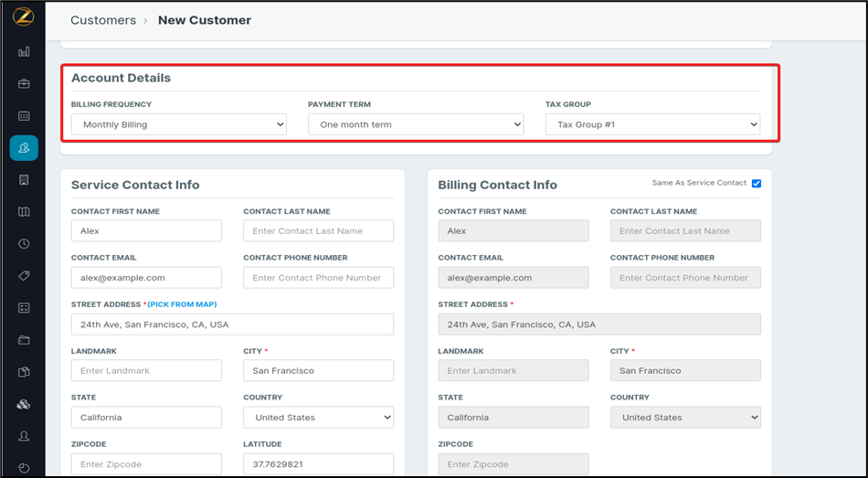The image size is (868, 478).
Task: Go to Customers in the breadcrumb
Action: coord(102,20)
